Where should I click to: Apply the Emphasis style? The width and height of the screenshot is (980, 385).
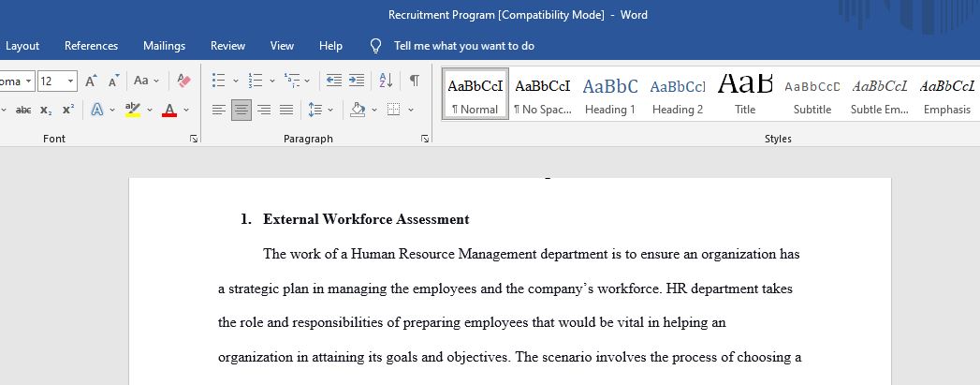(947, 94)
